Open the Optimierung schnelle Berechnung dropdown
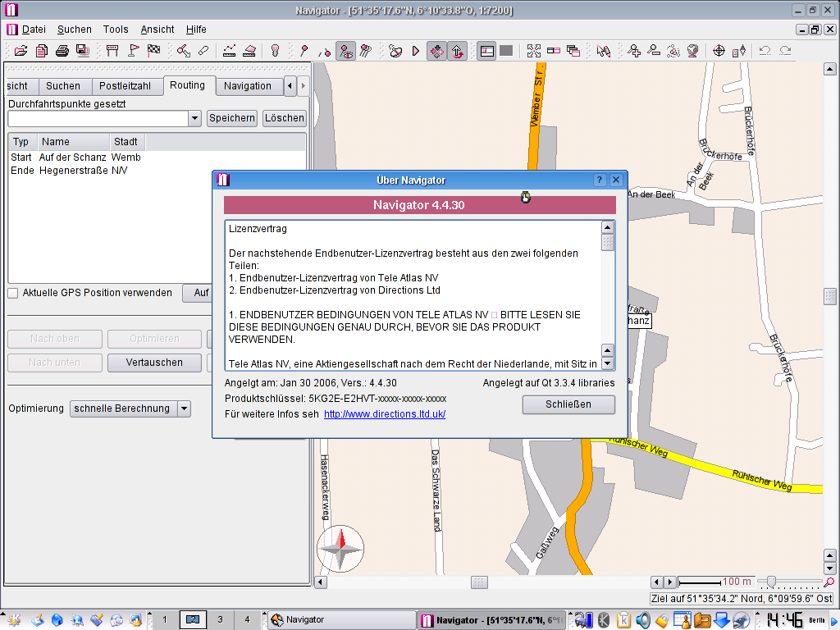840x630 pixels. tap(130, 409)
